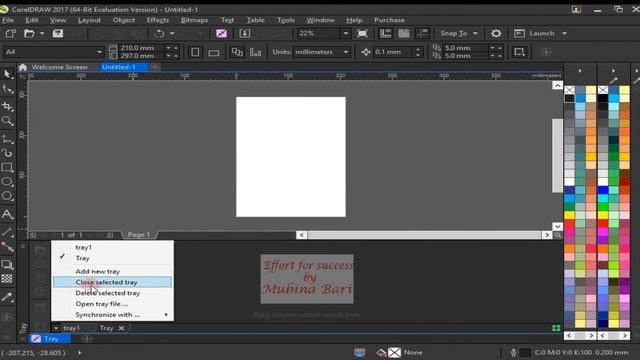This screenshot has height=360, width=640.
Task: Open the Options gear icon
Action: [x=496, y=33]
